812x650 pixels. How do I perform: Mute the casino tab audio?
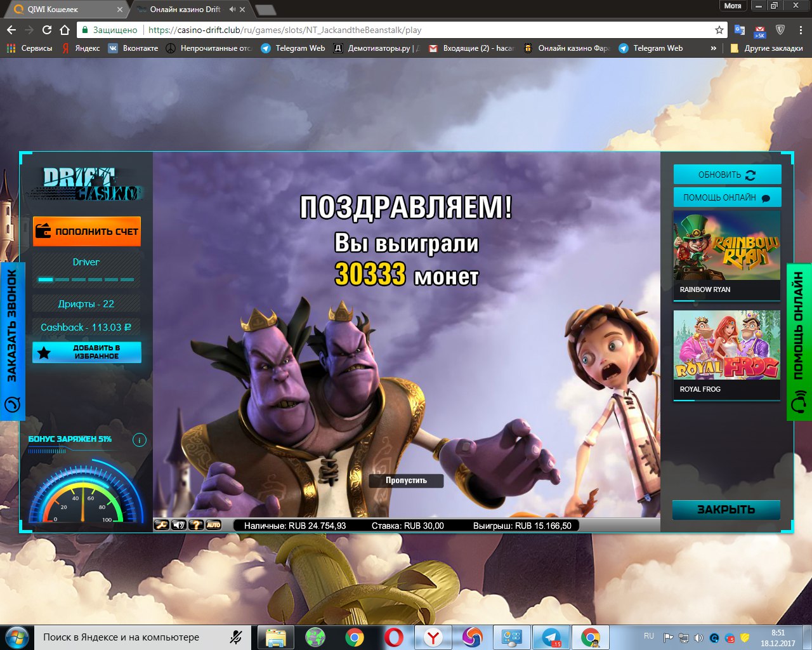[x=232, y=10]
